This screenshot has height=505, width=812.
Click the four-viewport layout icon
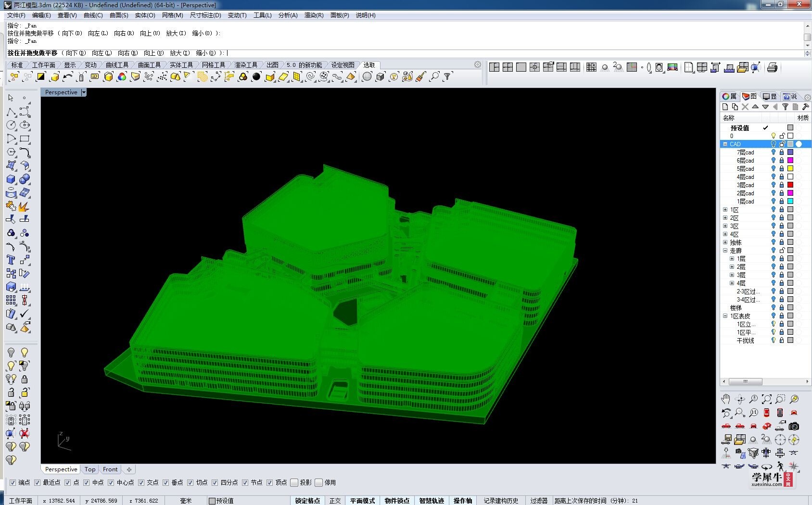(x=508, y=67)
